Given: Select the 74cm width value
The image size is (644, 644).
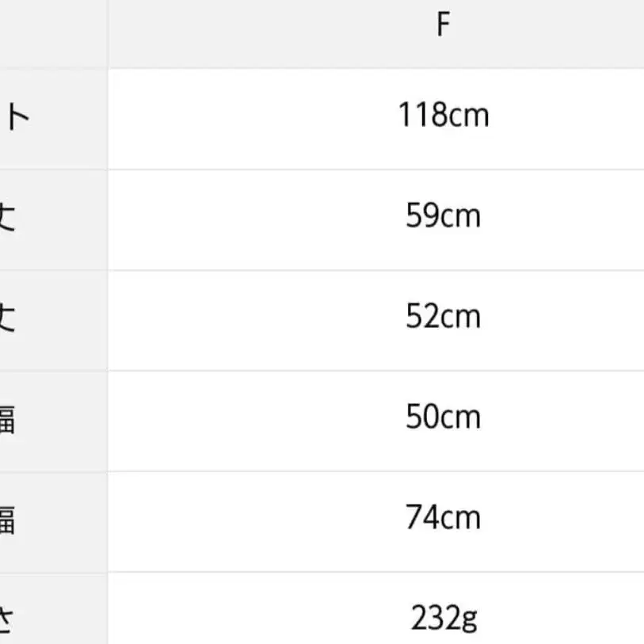Looking at the screenshot, I should (x=443, y=518).
